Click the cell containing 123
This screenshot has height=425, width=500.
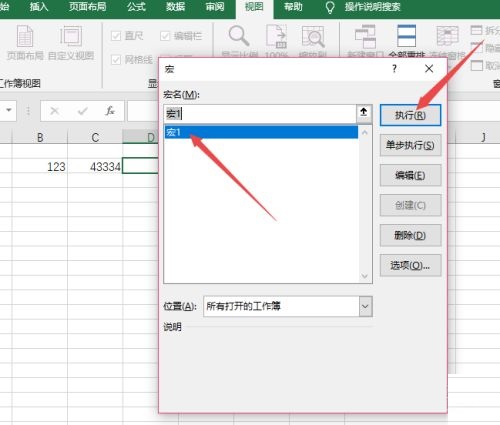40,166
